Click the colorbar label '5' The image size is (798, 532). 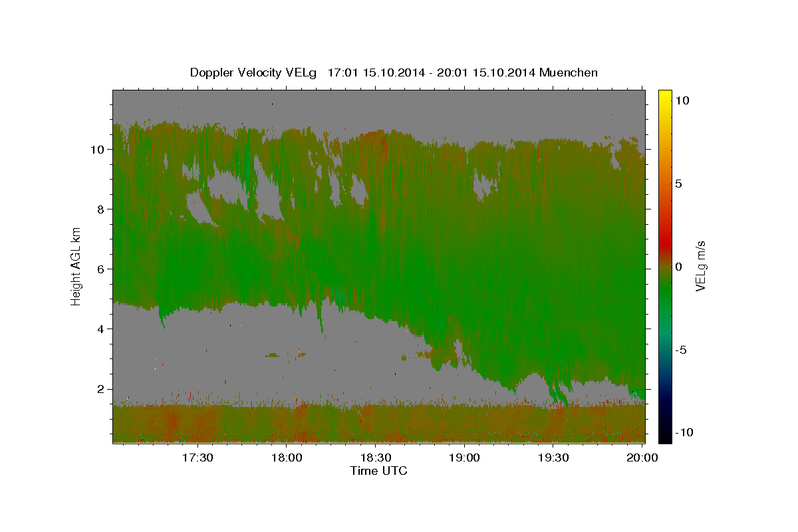click(x=678, y=183)
